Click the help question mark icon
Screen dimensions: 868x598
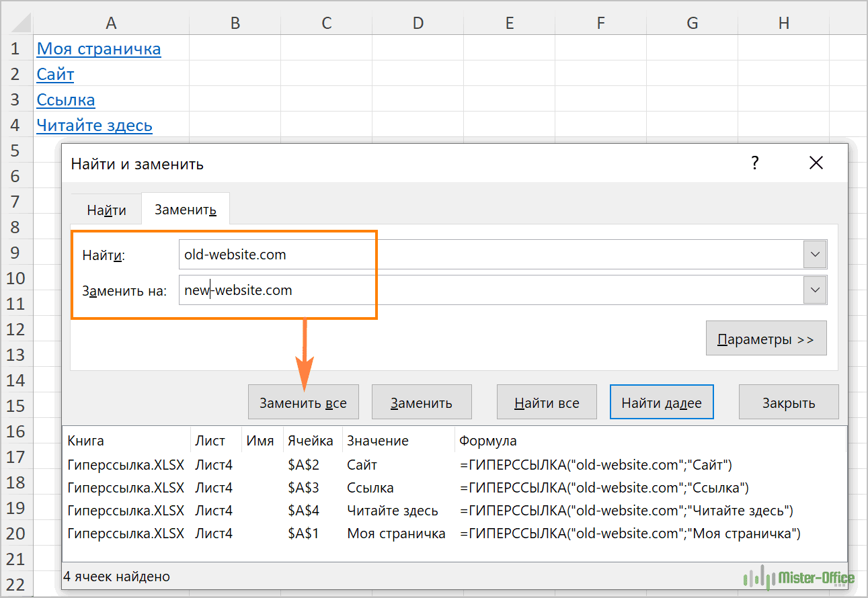tap(754, 163)
